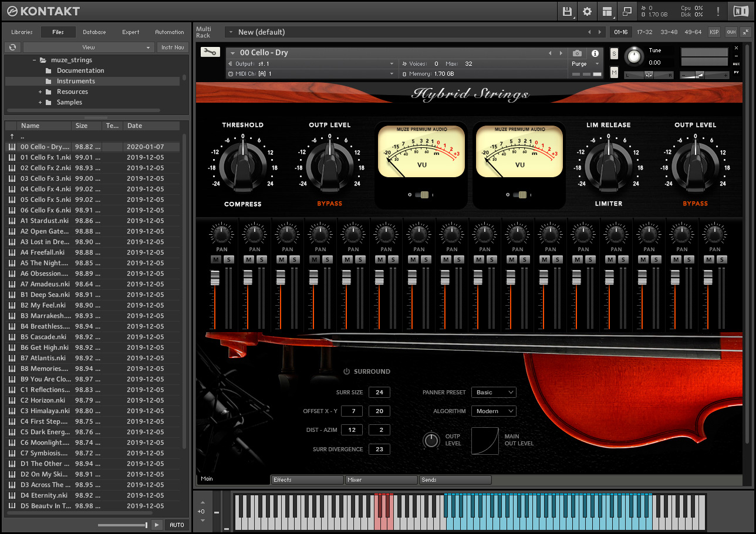
Task: Expand the Samples folder
Action: (x=41, y=102)
